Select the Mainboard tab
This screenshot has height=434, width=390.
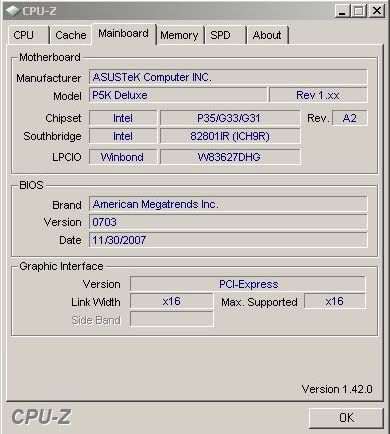(x=124, y=34)
